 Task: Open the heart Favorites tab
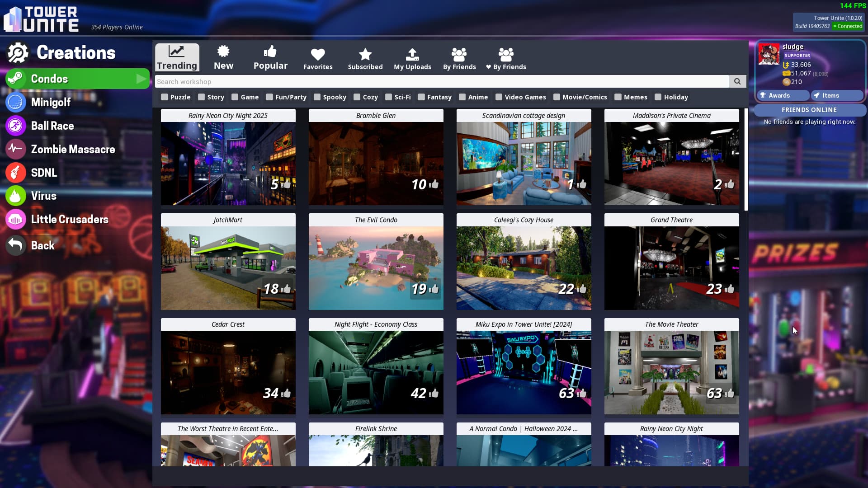318,59
